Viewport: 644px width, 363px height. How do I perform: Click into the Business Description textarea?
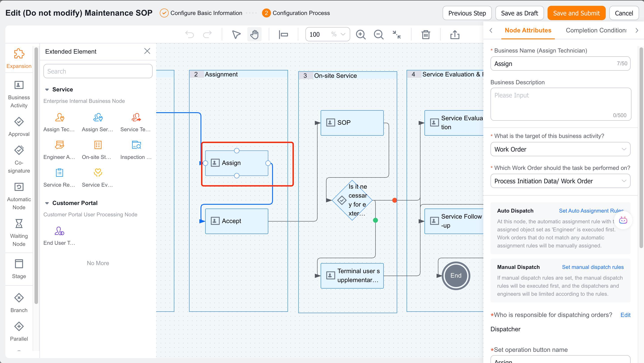click(561, 104)
